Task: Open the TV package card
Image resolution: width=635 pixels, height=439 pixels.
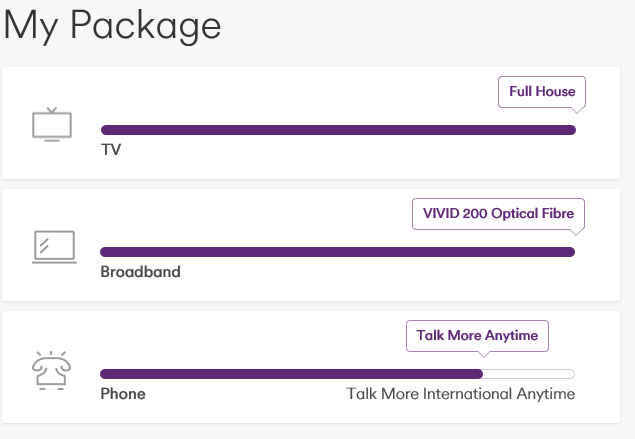Action: coord(311,123)
